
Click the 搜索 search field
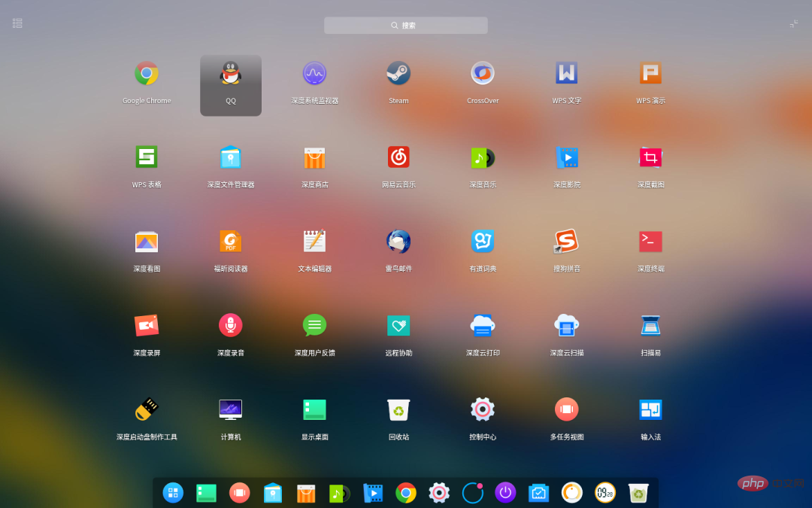click(x=405, y=25)
